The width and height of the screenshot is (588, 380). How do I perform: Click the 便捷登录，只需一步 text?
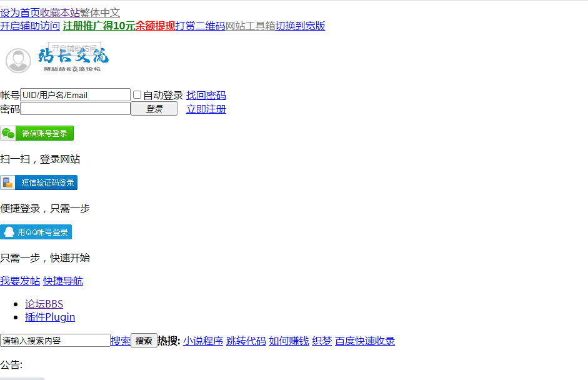coord(45,209)
